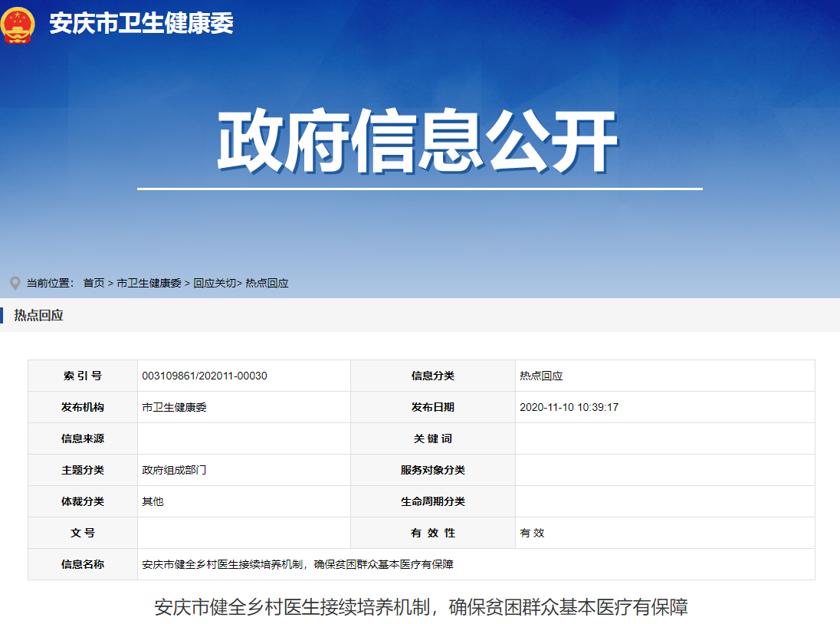Click the 生命周期分类 label cell
Screen dimensions: 840x624
tap(433, 501)
